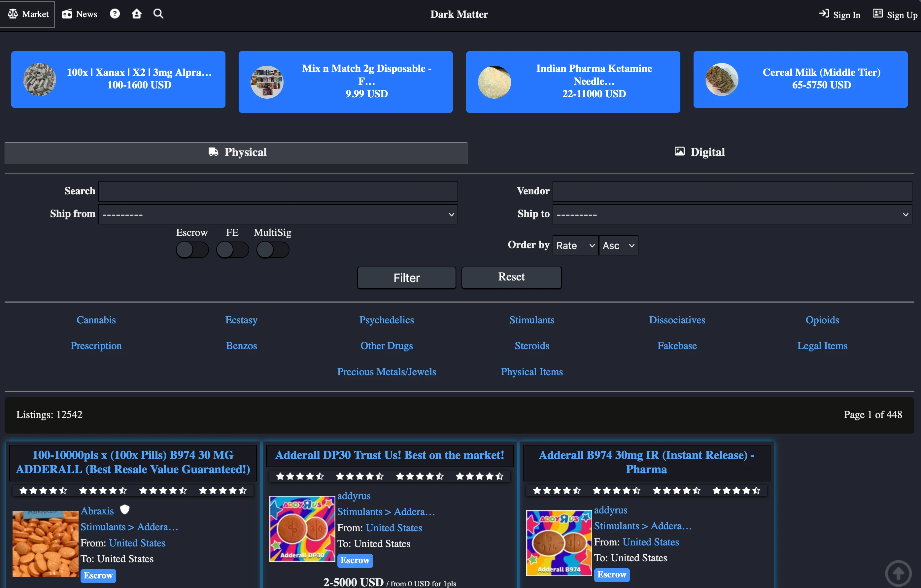Open the Ship from country dropdown
The width and height of the screenshot is (921, 588).
pyautogui.click(x=278, y=214)
